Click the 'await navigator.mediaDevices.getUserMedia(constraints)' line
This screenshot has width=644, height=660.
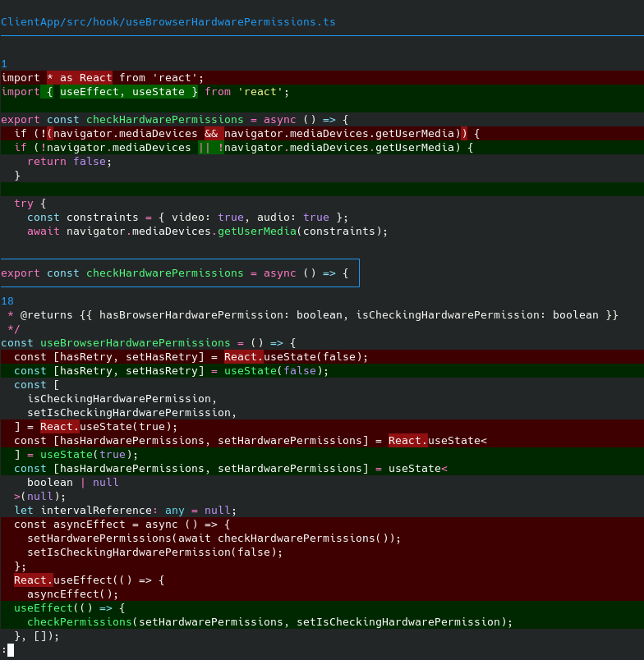pyautogui.click(x=207, y=231)
